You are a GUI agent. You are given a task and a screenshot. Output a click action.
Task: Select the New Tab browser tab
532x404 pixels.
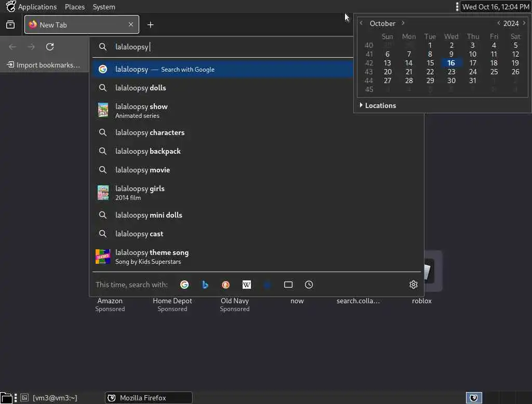[x=82, y=24]
